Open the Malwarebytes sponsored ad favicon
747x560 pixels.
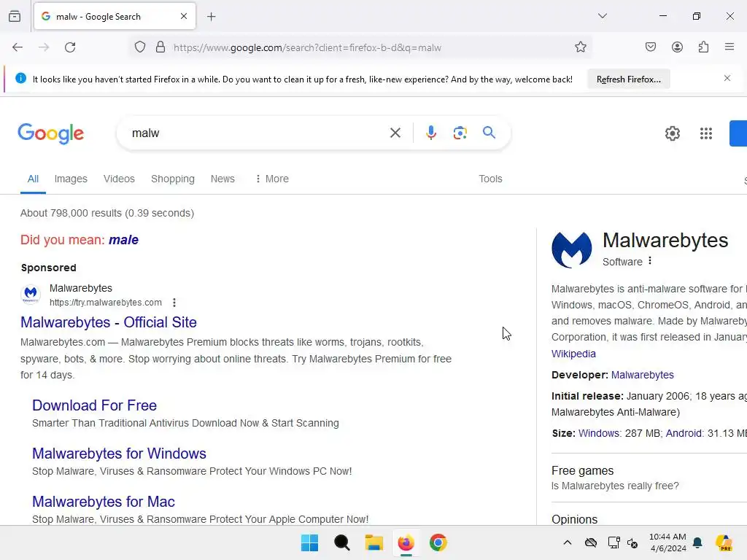click(x=31, y=294)
